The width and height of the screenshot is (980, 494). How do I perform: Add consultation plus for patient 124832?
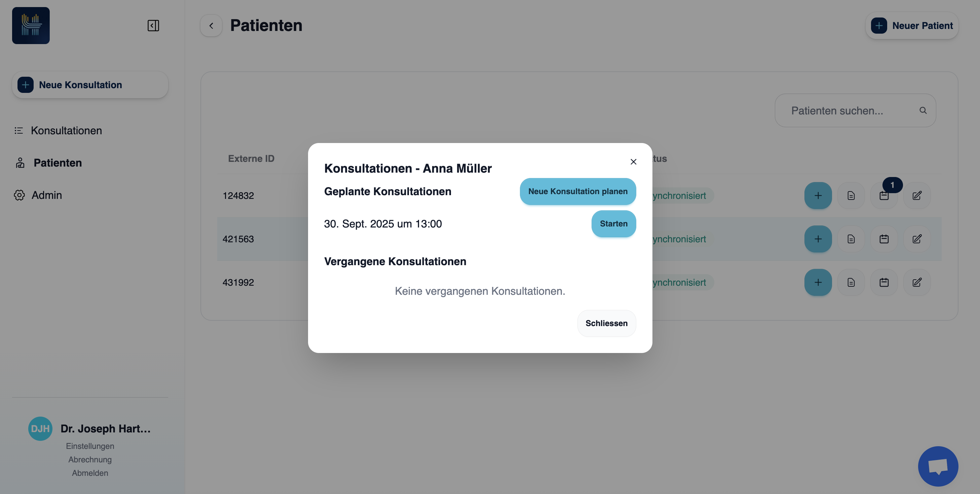pyautogui.click(x=818, y=196)
